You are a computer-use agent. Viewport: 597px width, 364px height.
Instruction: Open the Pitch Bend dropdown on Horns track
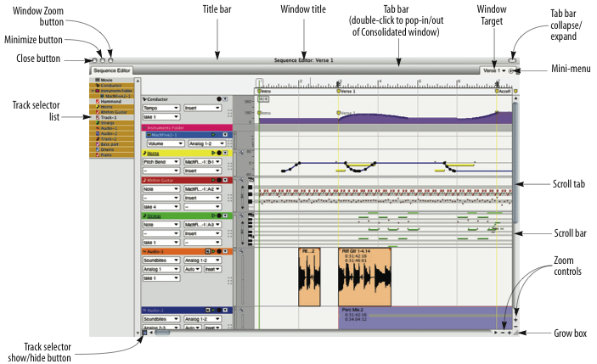[161, 162]
